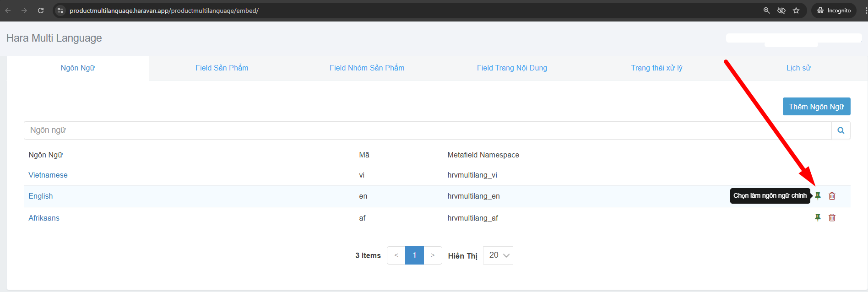This screenshot has height=292, width=868.
Task: Open the Field Nhóm Sản Phẩm tab
Action: point(367,68)
